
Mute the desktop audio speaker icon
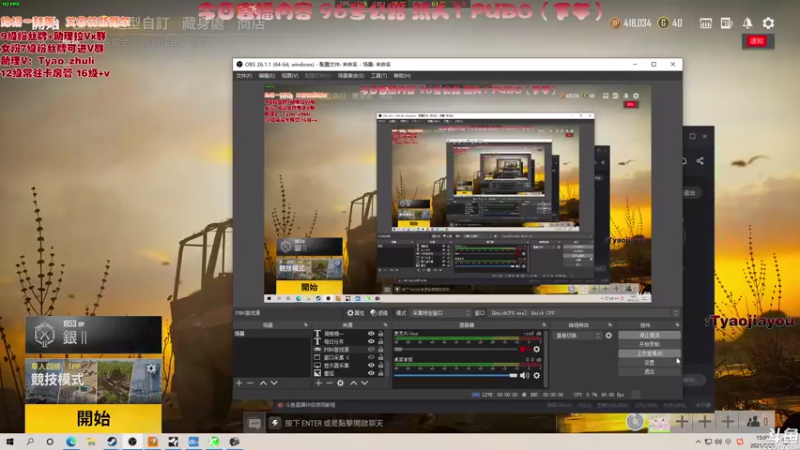[x=524, y=376]
